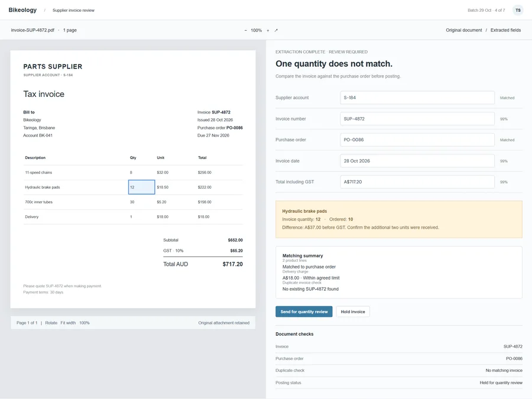
Task: Click the Due 27 Nov 2026 line
Action: 213,135
